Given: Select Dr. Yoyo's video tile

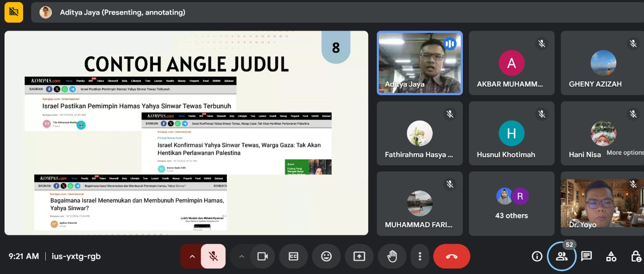Looking at the screenshot, I should [x=602, y=204].
